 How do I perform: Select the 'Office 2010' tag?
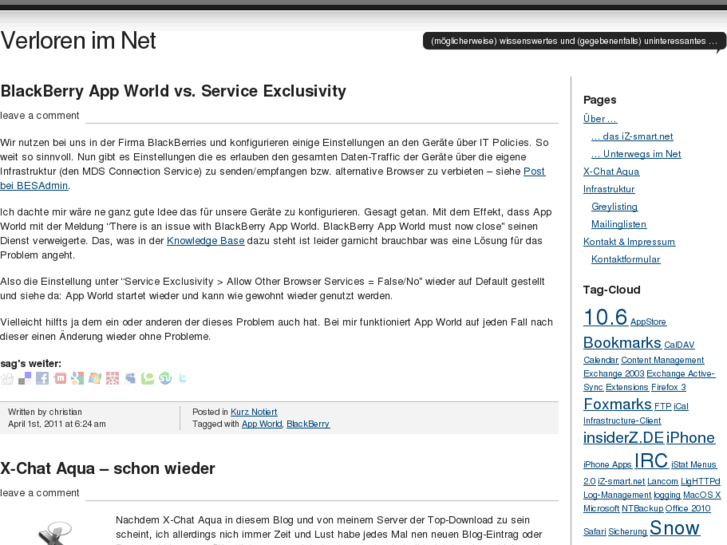[x=688, y=509]
